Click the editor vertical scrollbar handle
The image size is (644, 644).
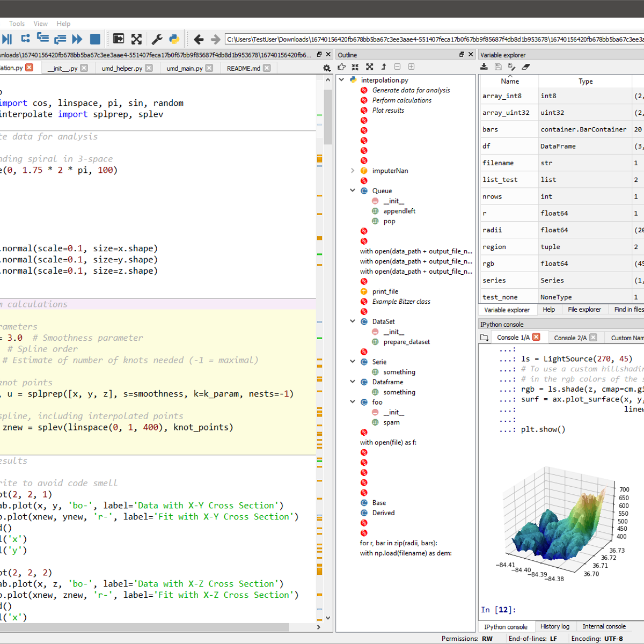328,118
